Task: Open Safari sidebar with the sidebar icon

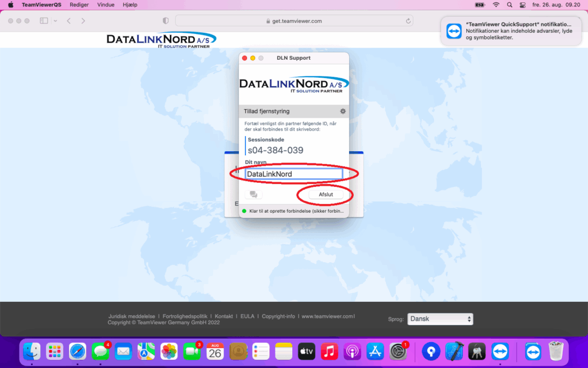Action: [44, 21]
